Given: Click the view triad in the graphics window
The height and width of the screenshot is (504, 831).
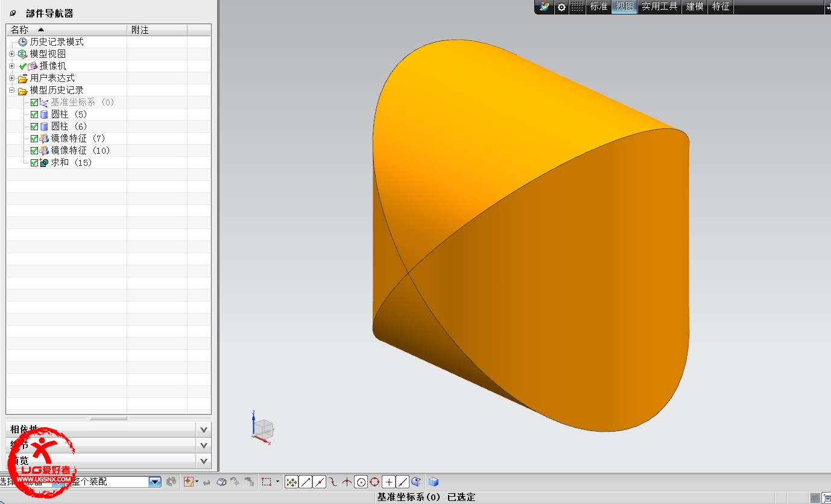Looking at the screenshot, I should pyautogui.click(x=262, y=427).
